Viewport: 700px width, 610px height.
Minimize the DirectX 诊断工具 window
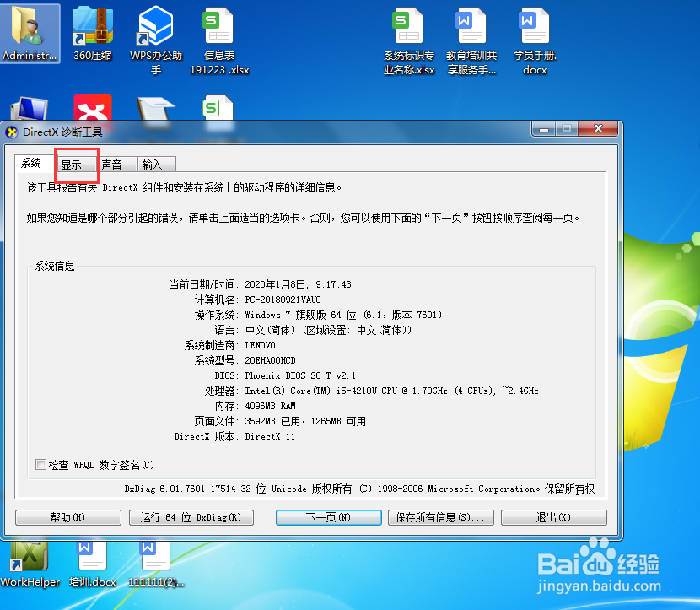(x=544, y=129)
